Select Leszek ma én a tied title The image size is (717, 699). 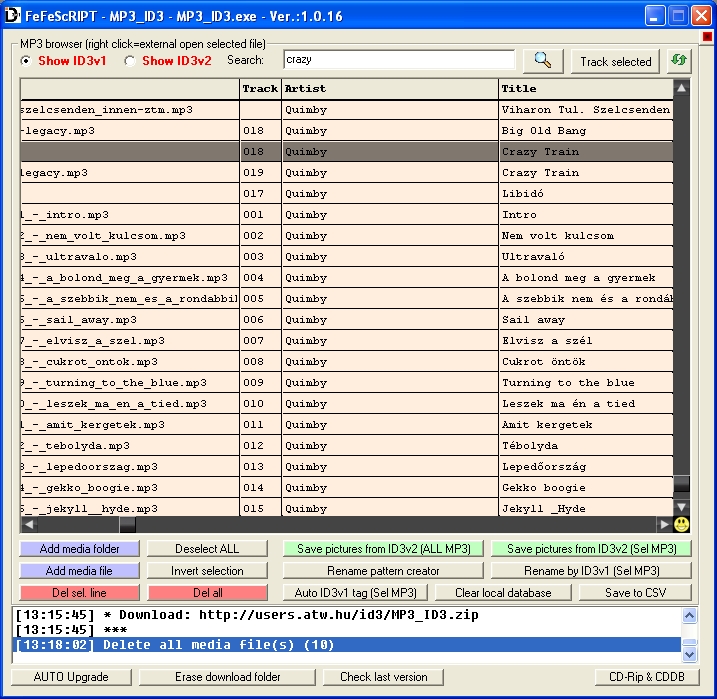(x=586, y=404)
